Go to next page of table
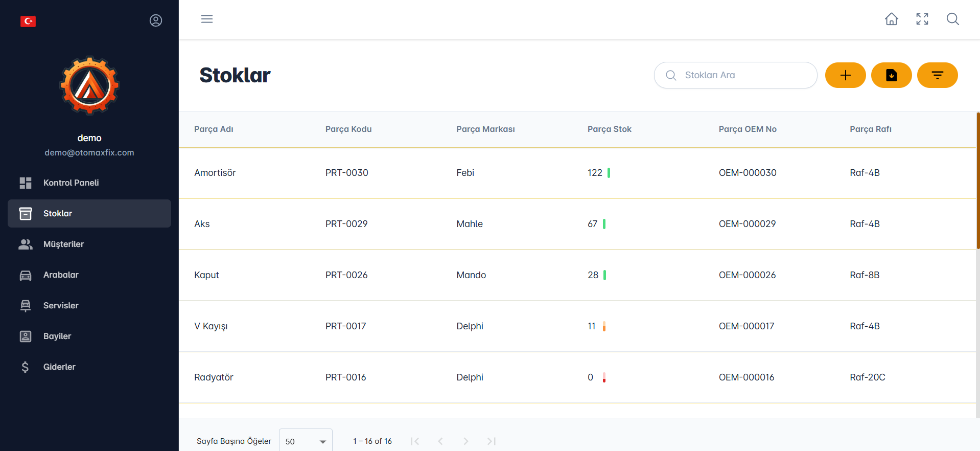 tap(466, 441)
